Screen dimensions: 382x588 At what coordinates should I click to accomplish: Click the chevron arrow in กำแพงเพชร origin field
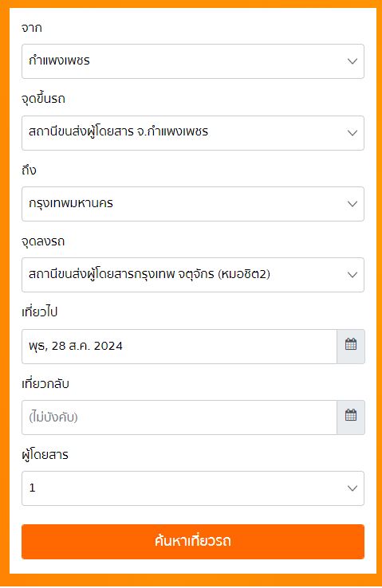click(x=352, y=61)
